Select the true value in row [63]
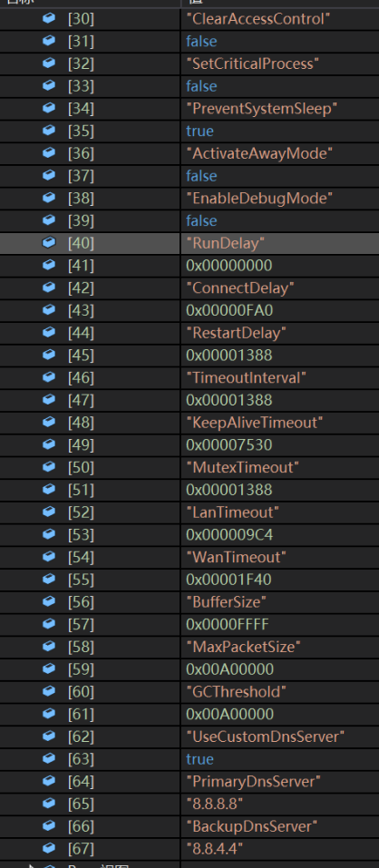 [x=199, y=759]
